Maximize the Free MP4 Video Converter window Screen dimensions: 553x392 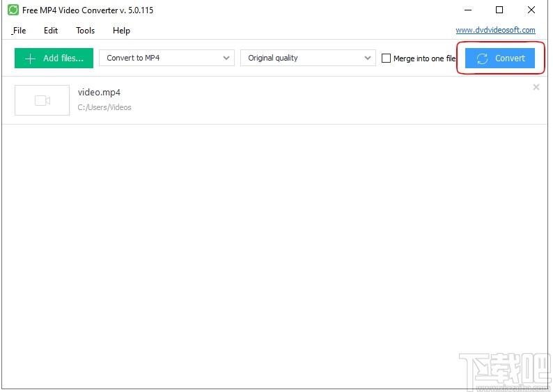(x=499, y=10)
